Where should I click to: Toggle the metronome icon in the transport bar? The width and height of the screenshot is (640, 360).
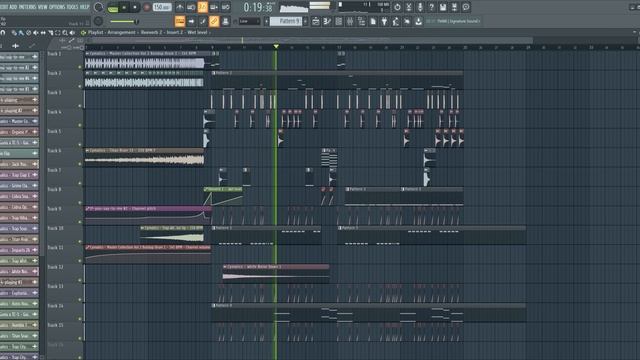(x=180, y=7)
